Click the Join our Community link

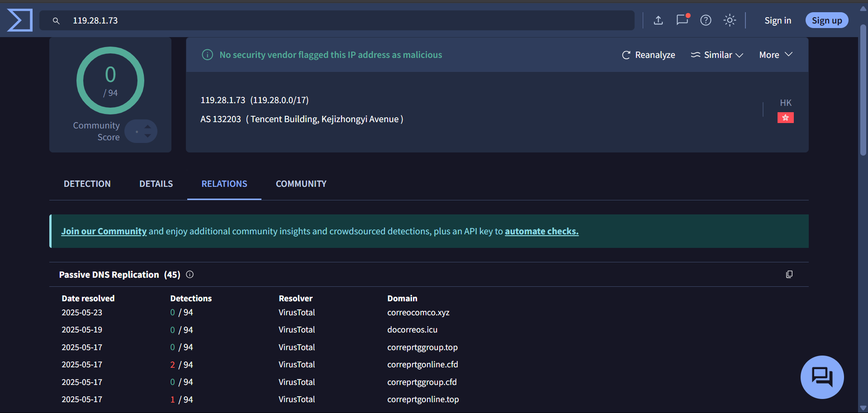pos(104,231)
